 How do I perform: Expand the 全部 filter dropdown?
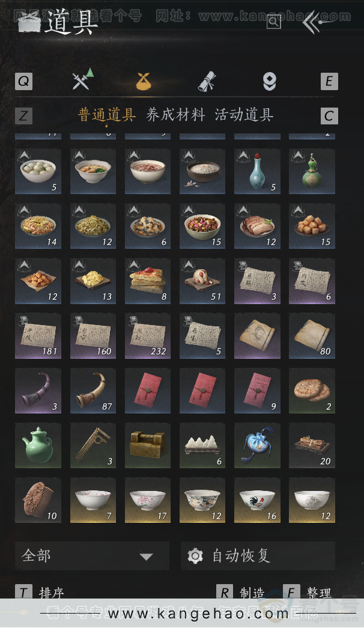click(x=92, y=556)
